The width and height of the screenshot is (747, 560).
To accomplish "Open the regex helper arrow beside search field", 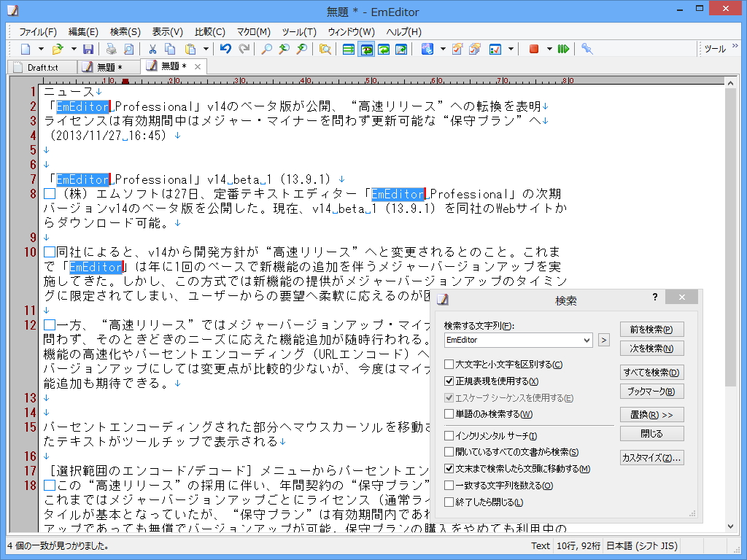I will pyautogui.click(x=603, y=340).
